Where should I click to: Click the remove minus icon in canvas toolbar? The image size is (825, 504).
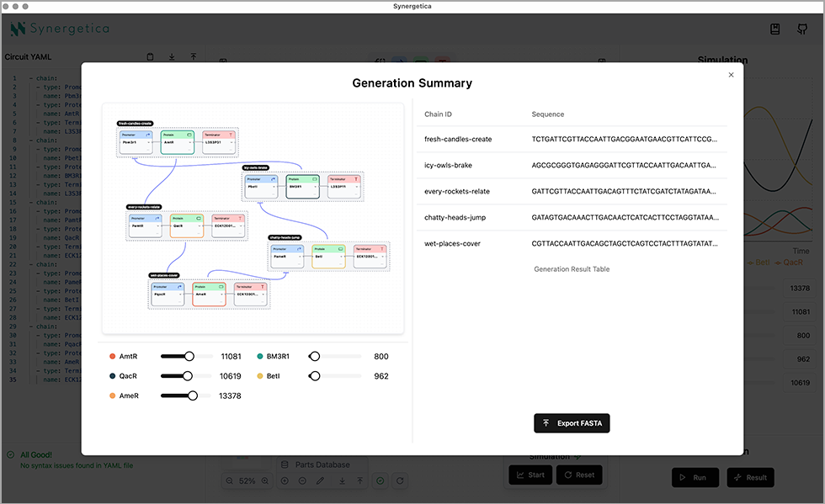(x=302, y=480)
